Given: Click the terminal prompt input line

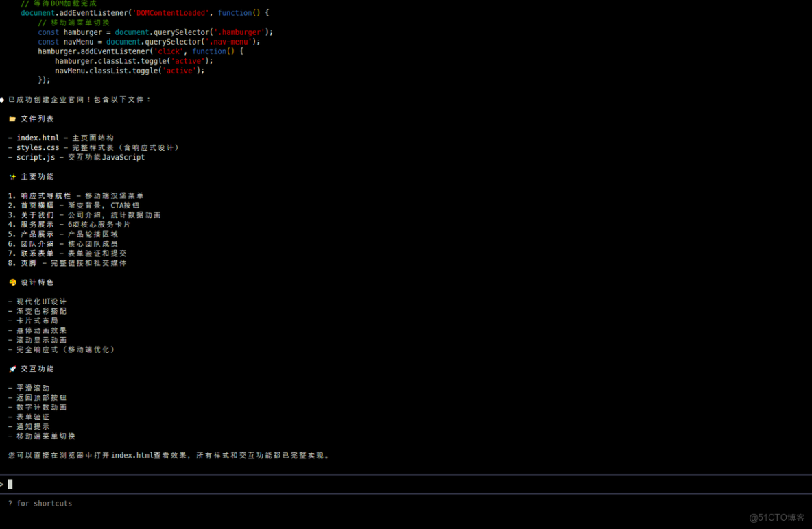Looking at the screenshot, I should (x=406, y=484).
